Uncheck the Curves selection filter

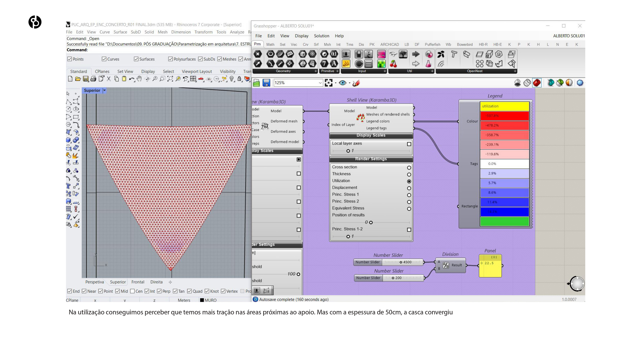[104, 59]
